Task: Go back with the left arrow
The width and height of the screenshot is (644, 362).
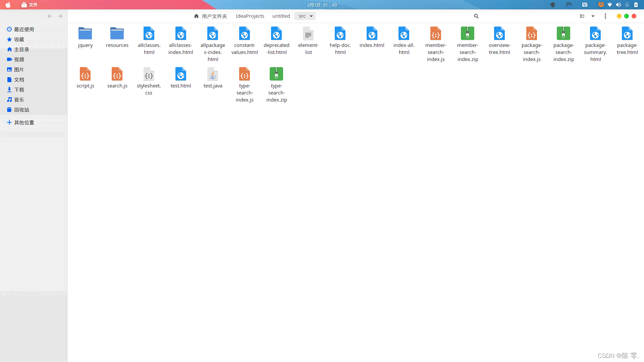Action: coord(50,16)
